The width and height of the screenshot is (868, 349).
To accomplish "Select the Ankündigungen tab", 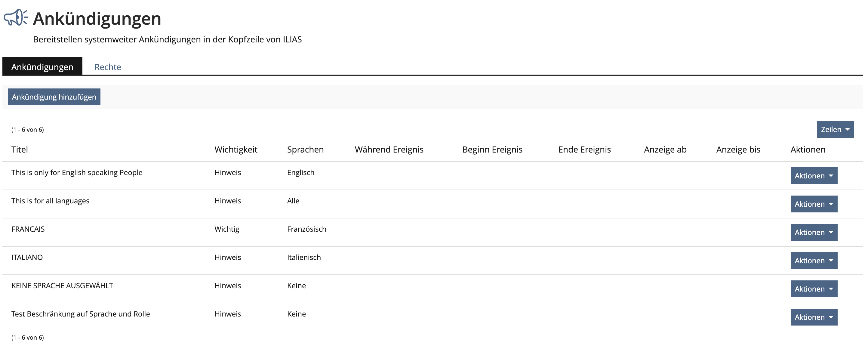I will [42, 67].
